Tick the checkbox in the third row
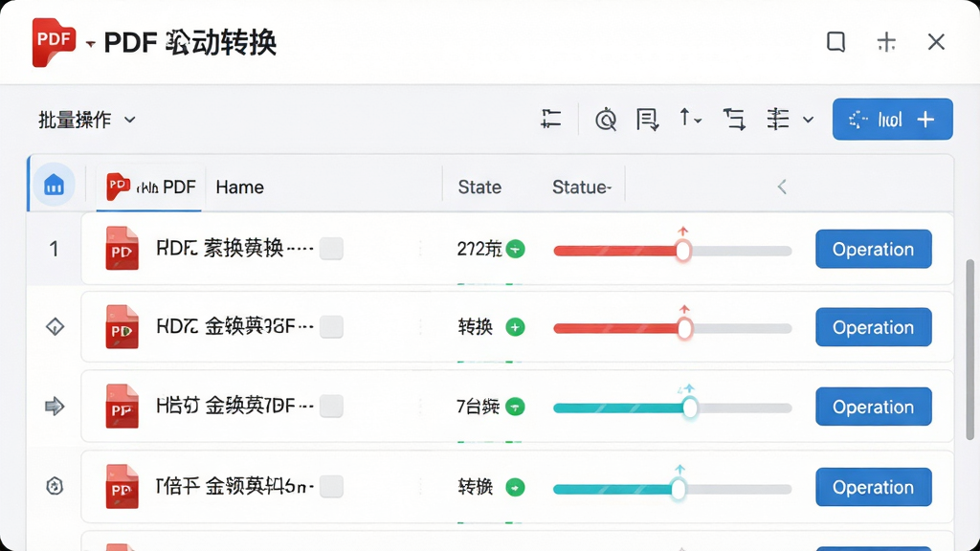This screenshot has height=551, width=980. coord(331,406)
